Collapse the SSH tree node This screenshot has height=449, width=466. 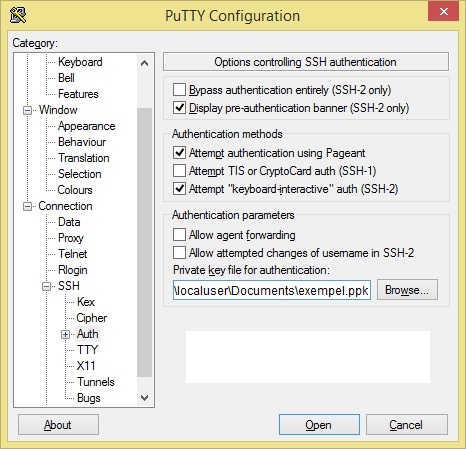(x=46, y=286)
